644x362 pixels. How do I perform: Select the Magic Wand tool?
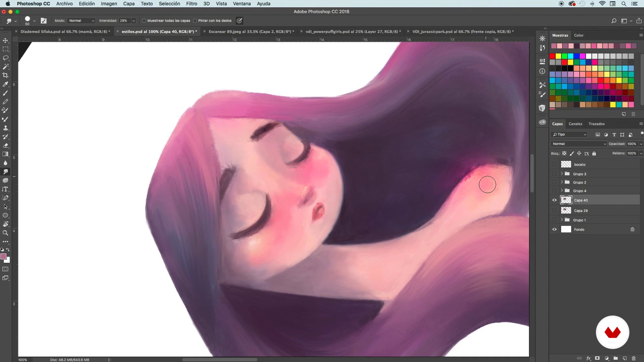(x=5, y=67)
